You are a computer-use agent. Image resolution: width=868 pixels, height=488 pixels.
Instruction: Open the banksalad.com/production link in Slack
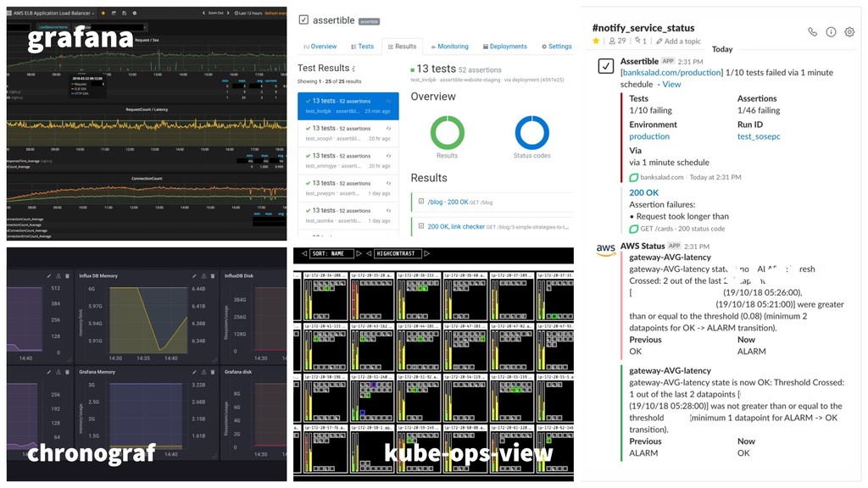click(671, 73)
